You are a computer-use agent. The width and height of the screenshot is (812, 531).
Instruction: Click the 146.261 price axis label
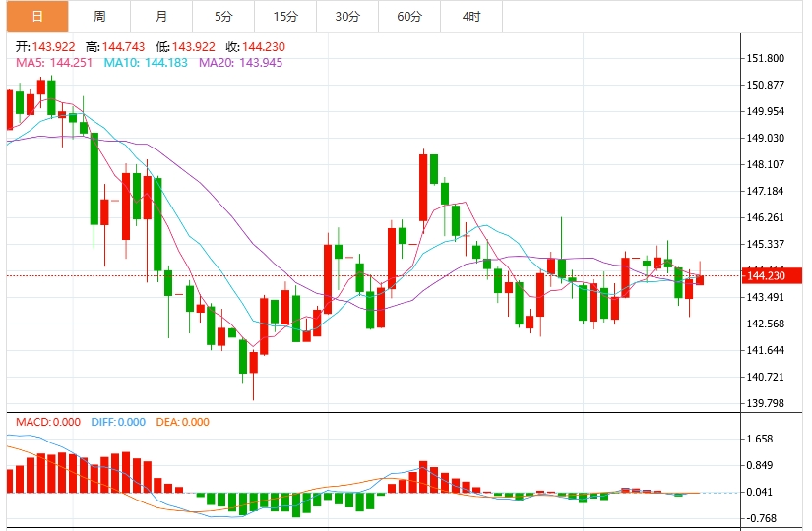[x=766, y=218]
